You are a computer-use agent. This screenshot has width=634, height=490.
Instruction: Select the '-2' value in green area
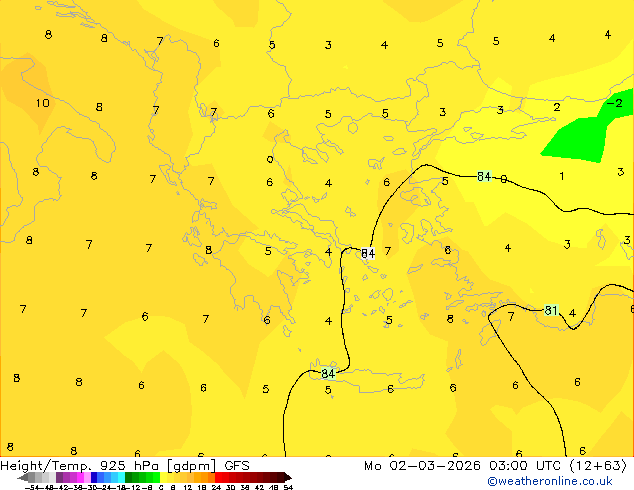pyautogui.click(x=615, y=103)
